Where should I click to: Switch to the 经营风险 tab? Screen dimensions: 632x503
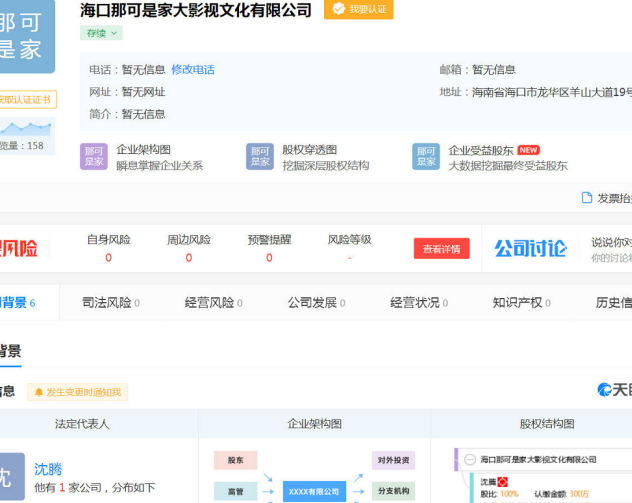click(x=214, y=303)
